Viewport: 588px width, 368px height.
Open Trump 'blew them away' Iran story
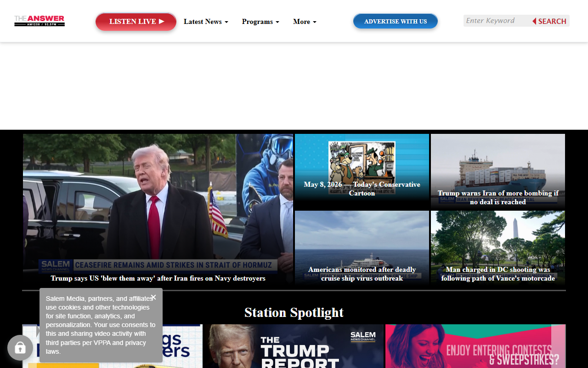(158, 209)
